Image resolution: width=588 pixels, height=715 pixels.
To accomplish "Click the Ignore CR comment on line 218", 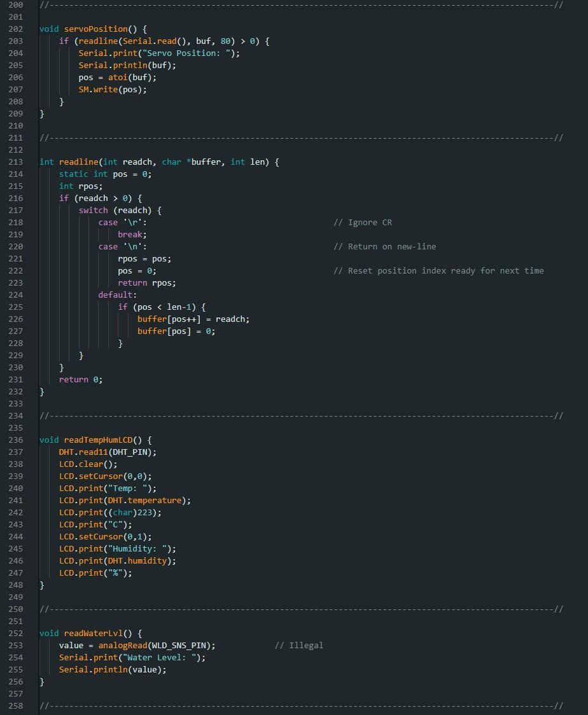I will pos(364,222).
